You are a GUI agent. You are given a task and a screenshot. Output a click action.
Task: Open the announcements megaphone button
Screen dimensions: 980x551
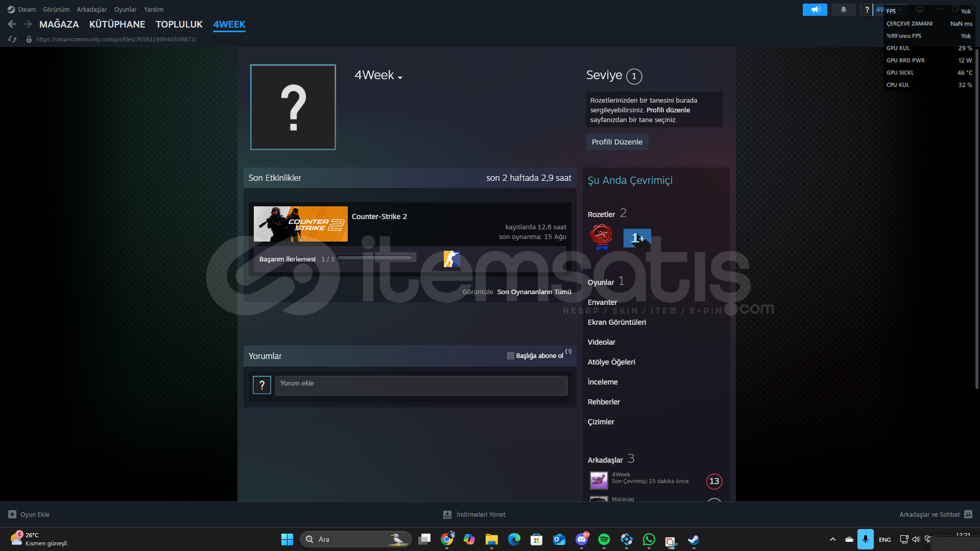click(x=815, y=10)
